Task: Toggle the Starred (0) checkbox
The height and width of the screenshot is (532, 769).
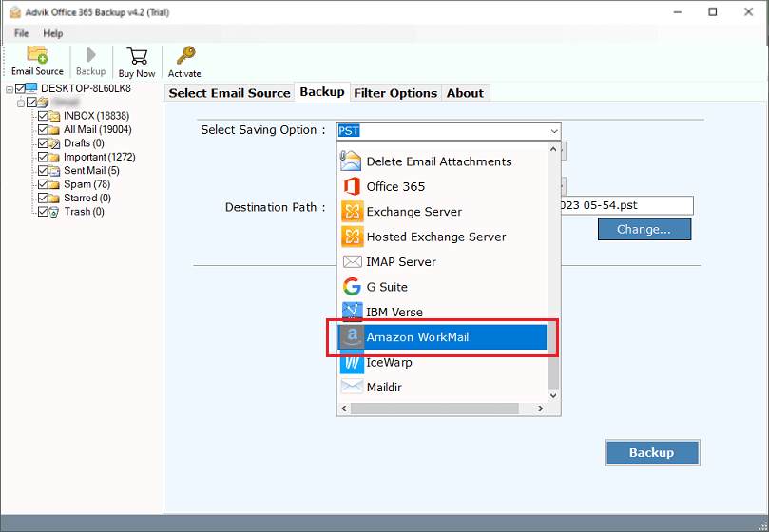Action: coord(43,199)
